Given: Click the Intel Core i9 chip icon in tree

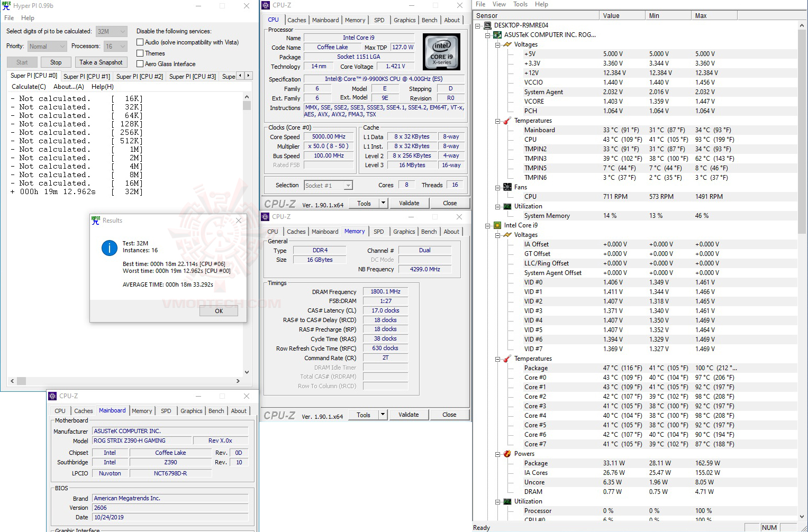Looking at the screenshot, I should click(x=497, y=225).
